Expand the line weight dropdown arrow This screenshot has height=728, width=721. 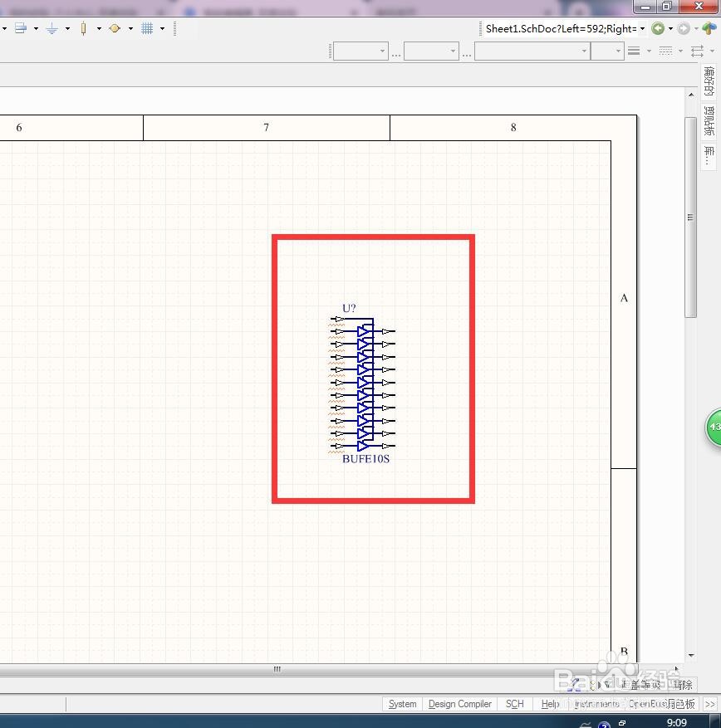click(x=649, y=51)
